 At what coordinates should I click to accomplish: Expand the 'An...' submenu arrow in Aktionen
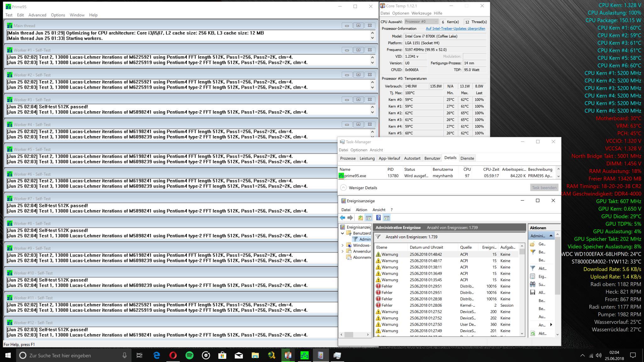pos(551,325)
